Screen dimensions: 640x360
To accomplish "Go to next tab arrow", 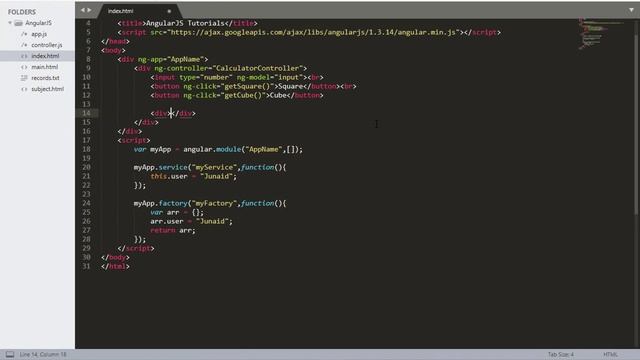I will pos(89,10).
